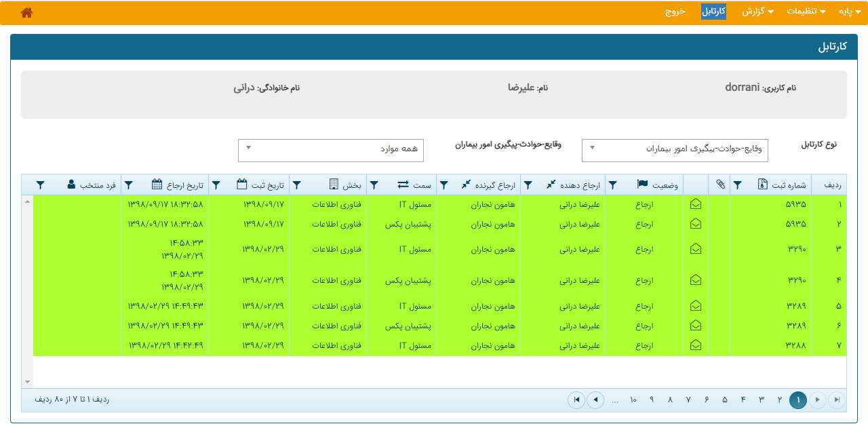Viewport: 868px width, 426px height.
Task: Click the grid scrollbar down arrow
Action: 27,382
